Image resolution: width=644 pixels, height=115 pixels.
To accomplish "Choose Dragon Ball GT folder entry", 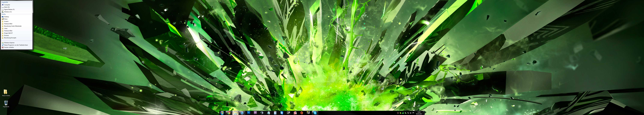I will point(8,33).
